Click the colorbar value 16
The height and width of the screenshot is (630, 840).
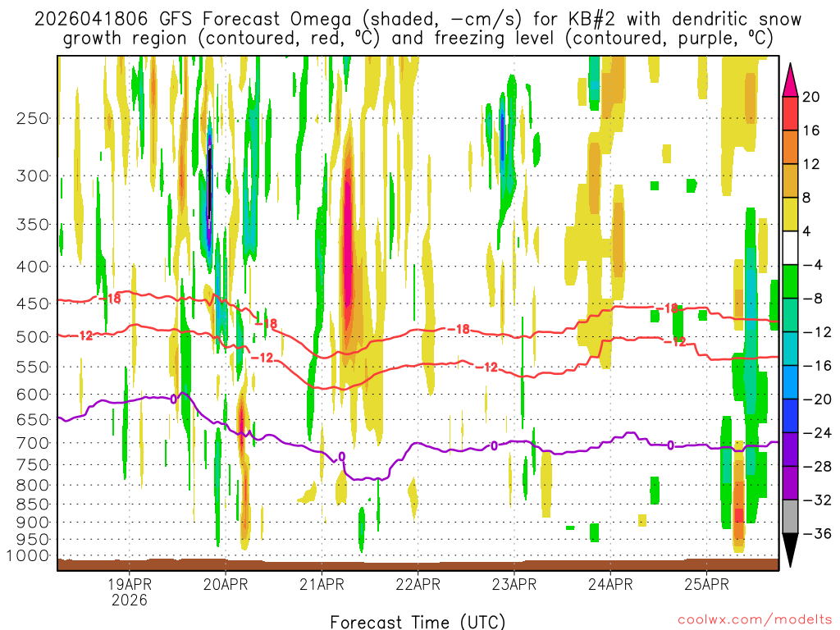click(811, 130)
